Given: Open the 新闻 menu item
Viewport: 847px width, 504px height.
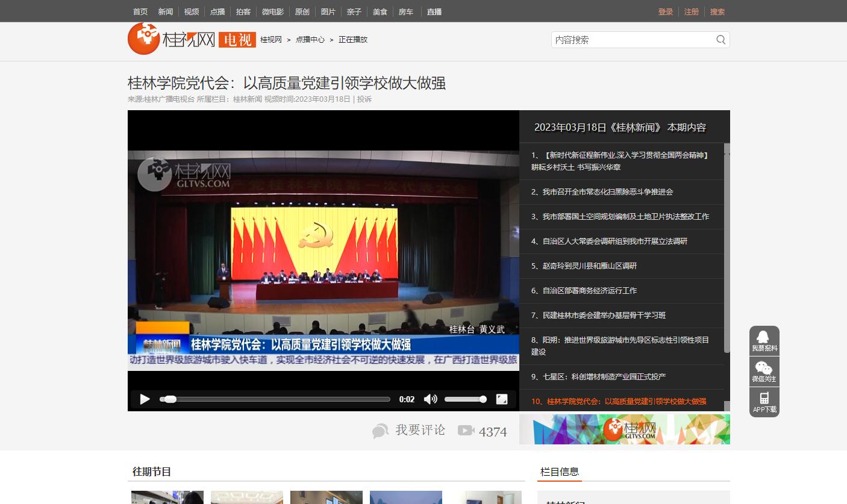Looking at the screenshot, I should [165, 11].
